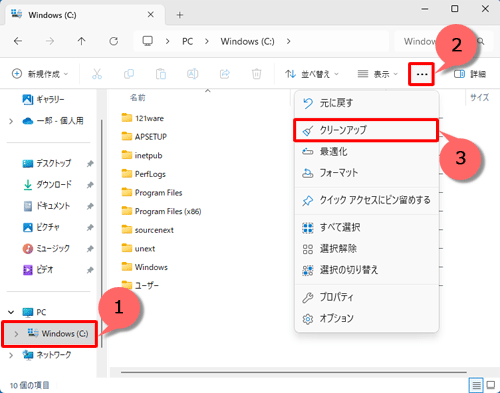Click the Paste clipboard icon
This screenshot has height=393, width=500.
point(161,74)
